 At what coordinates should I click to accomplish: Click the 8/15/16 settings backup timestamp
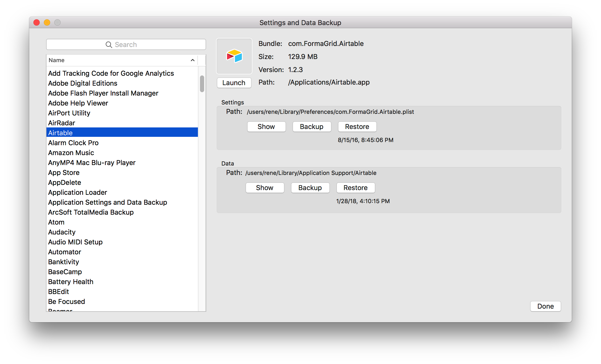tap(366, 140)
